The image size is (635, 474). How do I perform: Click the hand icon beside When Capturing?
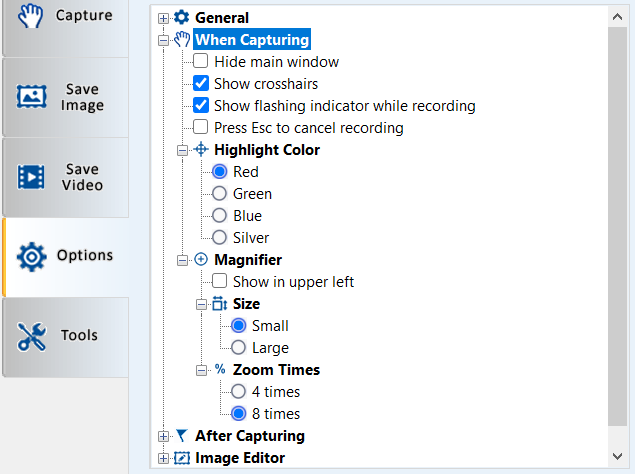coord(181,40)
